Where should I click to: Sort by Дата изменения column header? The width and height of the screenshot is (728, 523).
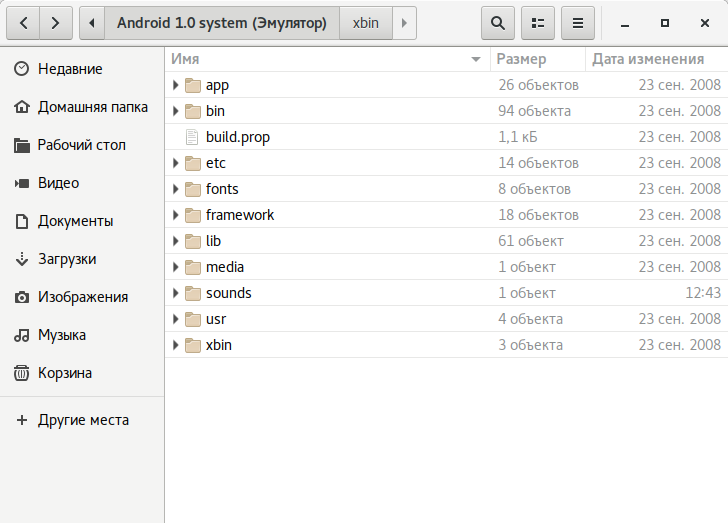(656, 59)
